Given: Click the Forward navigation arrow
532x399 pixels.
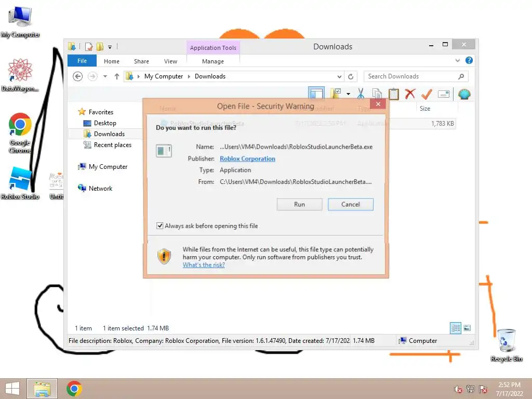Looking at the screenshot, I should [x=92, y=76].
